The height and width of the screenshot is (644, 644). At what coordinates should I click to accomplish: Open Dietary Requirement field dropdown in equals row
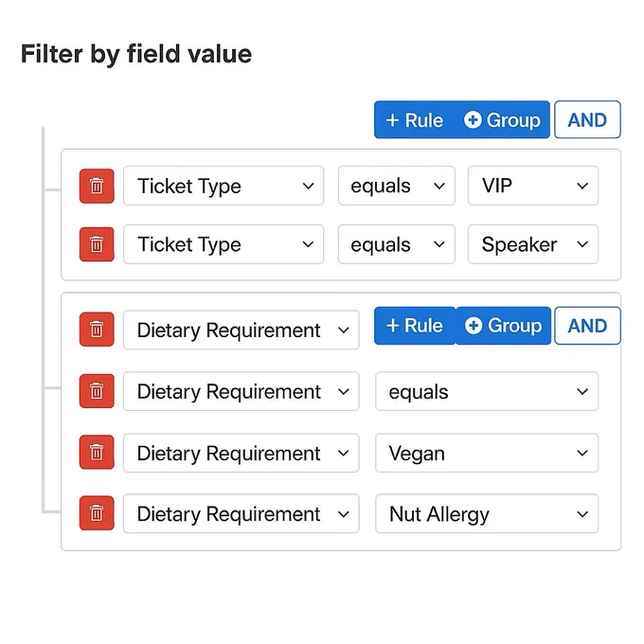(x=241, y=391)
